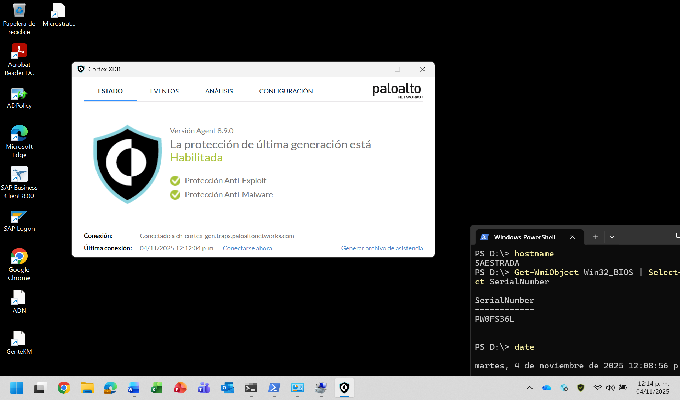
Task: Click the 'Protección Anti Malware' label
Action: (x=229, y=195)
